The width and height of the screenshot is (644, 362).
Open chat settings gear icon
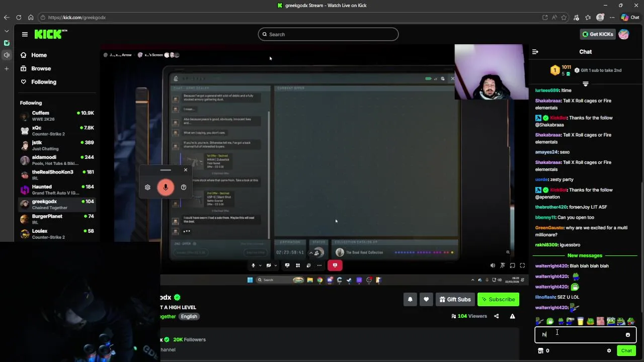[x=609, y=351]
